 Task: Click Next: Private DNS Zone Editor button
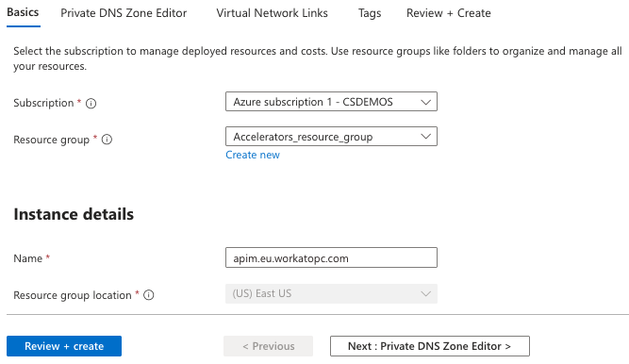(430, 346)
